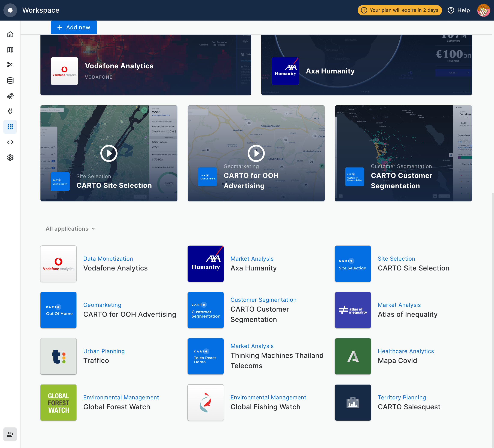Open the Help menu
This screenshot has height=448, width=494.
click(459, 10)
